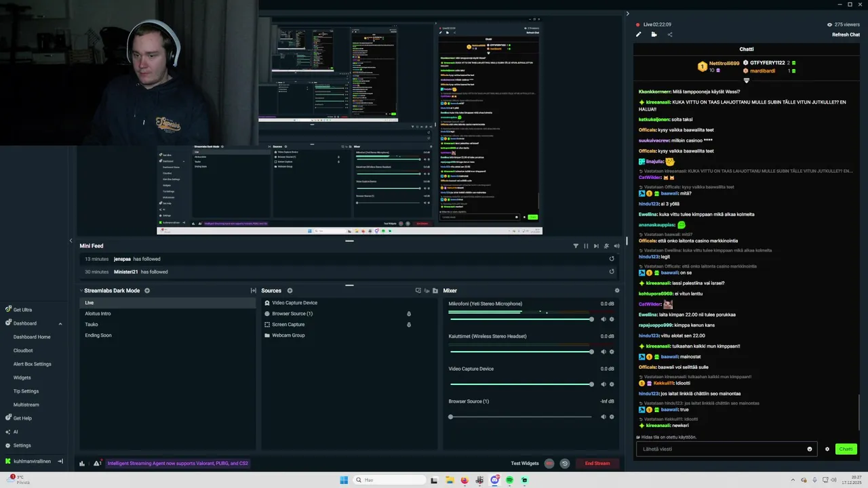Mute the Video Capture Device audio

pos(604,384)
